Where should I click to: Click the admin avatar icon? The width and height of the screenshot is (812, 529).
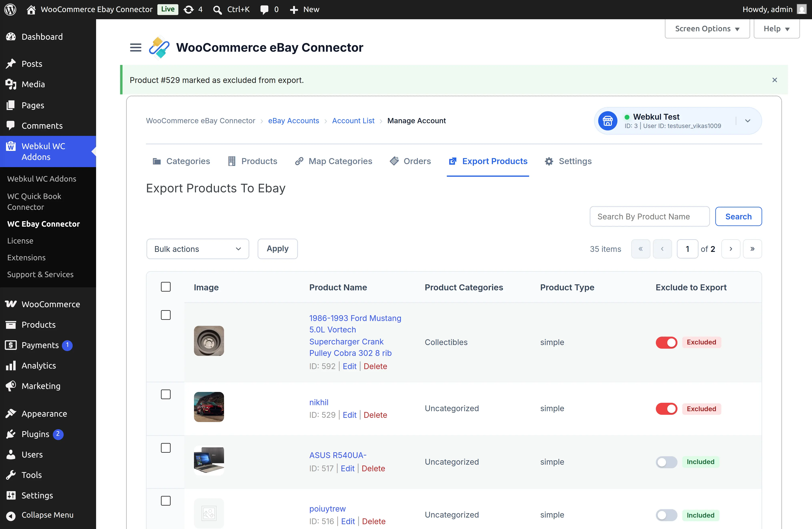(x=802, y=9)
